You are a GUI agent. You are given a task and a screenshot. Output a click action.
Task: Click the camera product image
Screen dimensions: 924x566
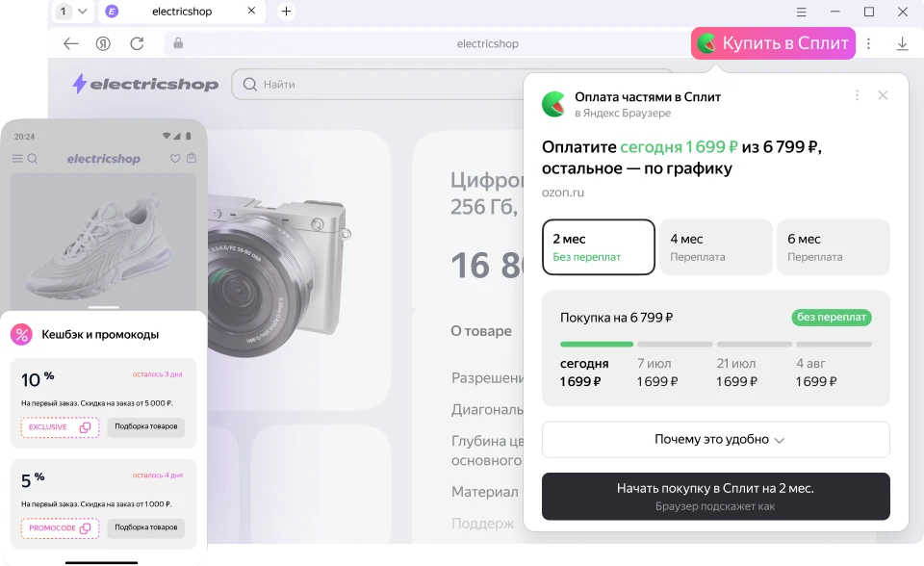click(x=277, y=277)
